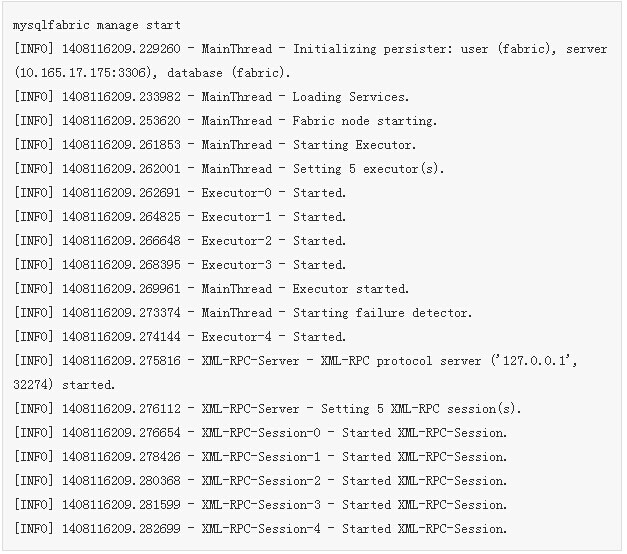The width and height of the screenshot is (627, 554).
Task: Click the 'Starting Executor.' log entry
Action: point(215,145)
